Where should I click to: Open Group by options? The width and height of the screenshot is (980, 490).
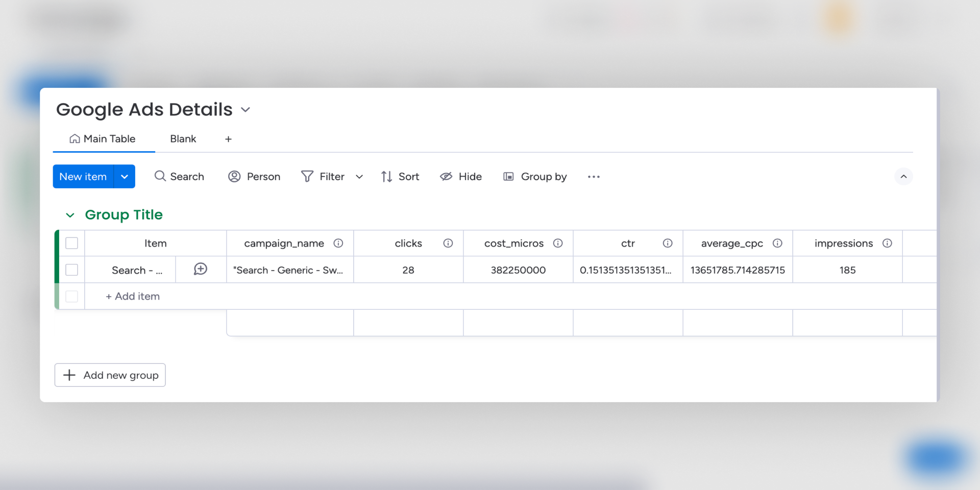tap(535, 177)
